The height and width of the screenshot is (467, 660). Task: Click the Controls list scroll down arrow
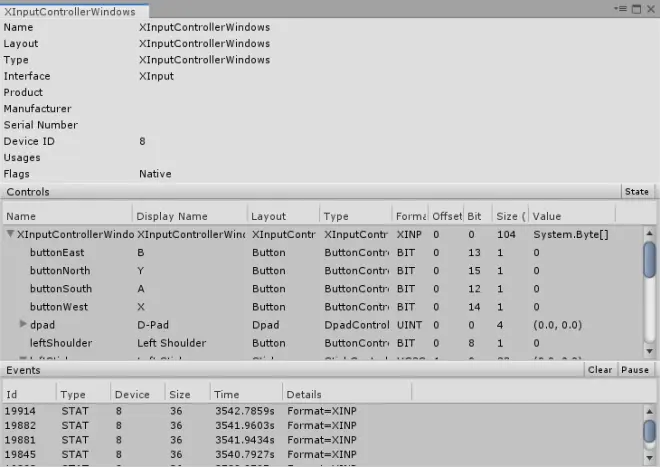(649, 351)
